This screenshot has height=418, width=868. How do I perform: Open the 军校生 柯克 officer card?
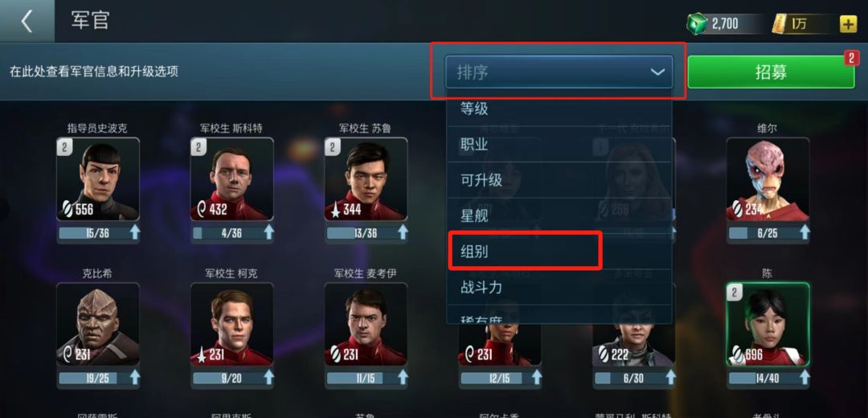[x=232, y=324]
